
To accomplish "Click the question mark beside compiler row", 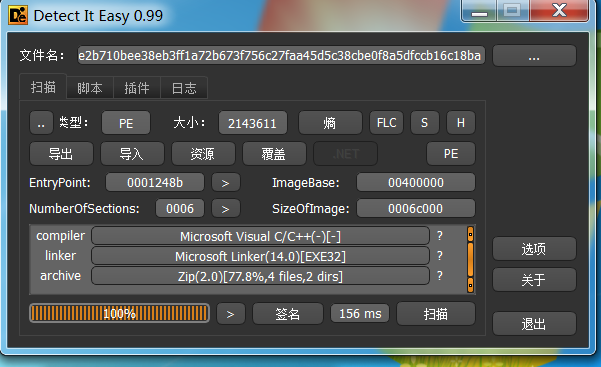I will pos(440,236).
